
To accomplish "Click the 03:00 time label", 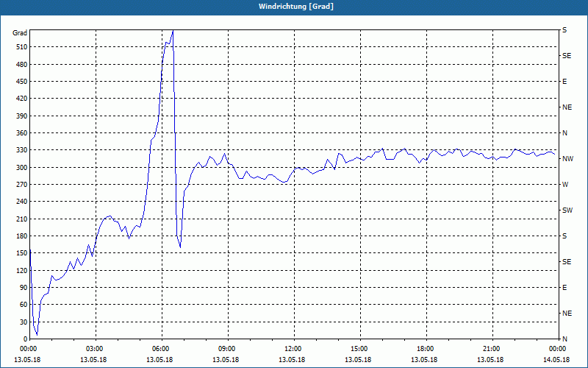I will coord(94,348).
